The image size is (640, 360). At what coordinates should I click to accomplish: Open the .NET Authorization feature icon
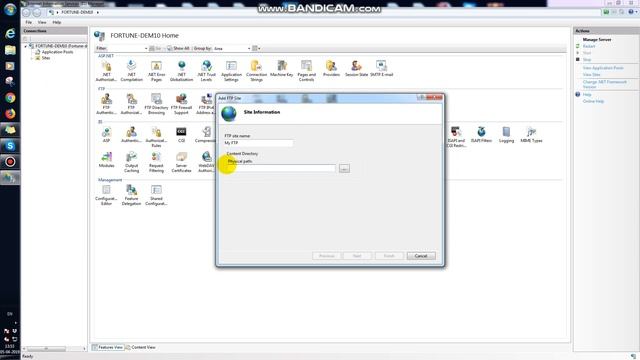[x=106, y=71]
